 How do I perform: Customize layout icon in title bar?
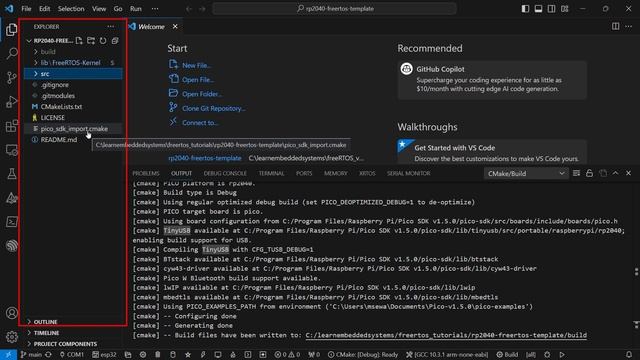[564, 9]
